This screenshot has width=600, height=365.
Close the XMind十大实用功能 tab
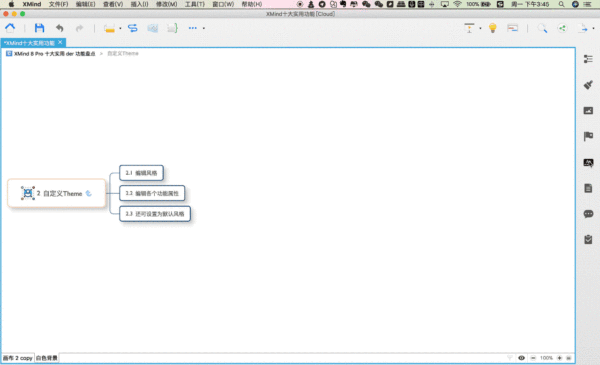(x=60, y=42)
